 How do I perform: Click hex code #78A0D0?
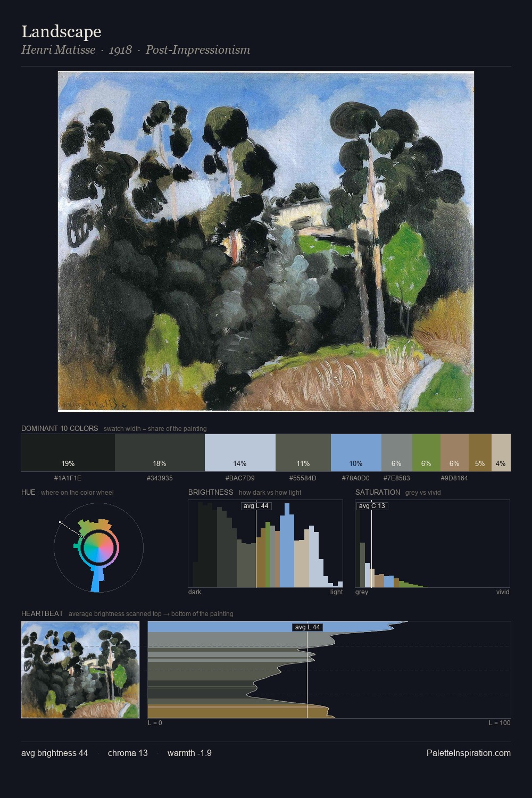(356, 478)
